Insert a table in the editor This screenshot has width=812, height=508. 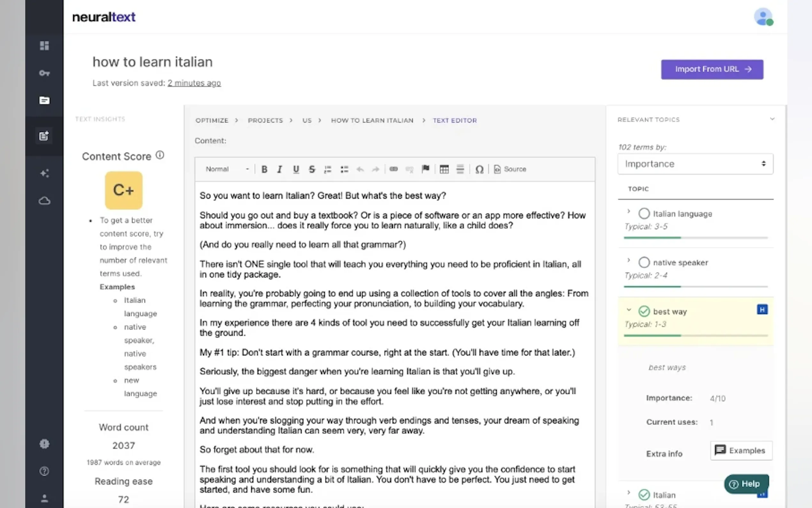(444, 169)
